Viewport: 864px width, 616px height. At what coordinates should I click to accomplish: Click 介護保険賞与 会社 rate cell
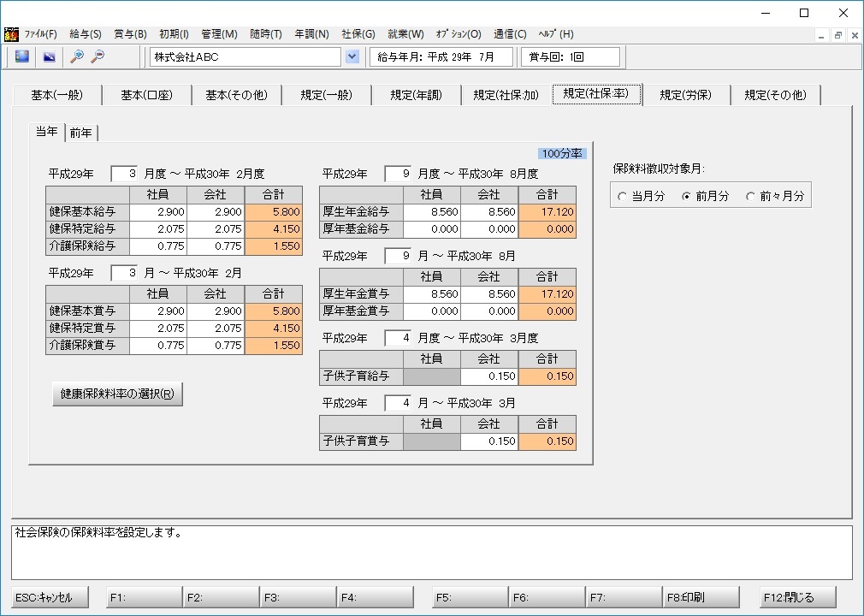tap(216, 346)
